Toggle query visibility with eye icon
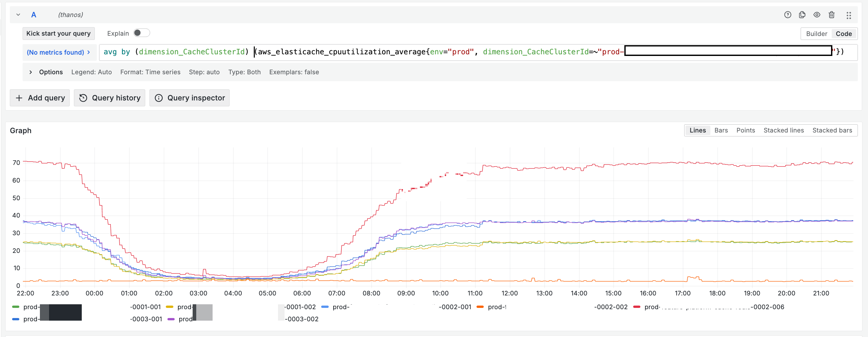Screen dimensions: 868x337 [816, 14]
